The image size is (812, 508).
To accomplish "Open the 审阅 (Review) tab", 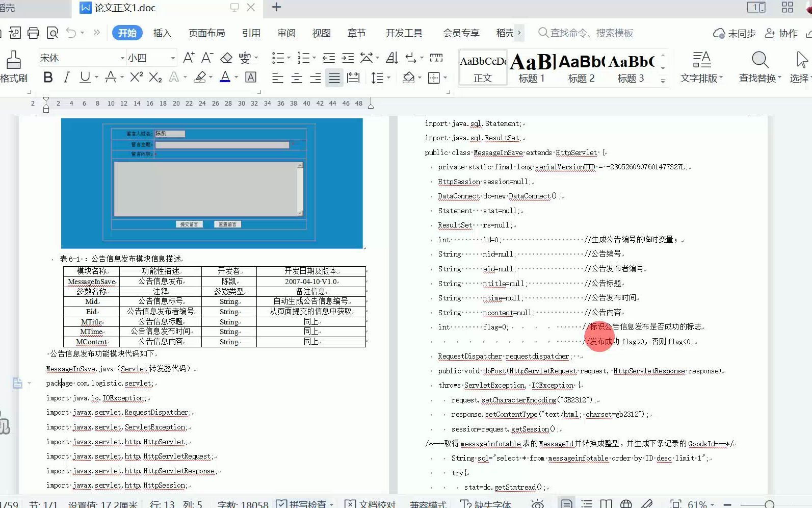I will tap(286, 33).
